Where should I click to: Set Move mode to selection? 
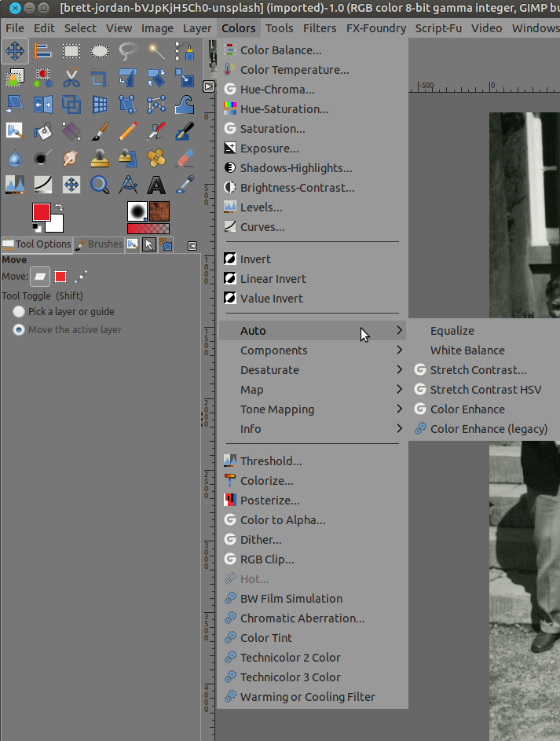60,277
